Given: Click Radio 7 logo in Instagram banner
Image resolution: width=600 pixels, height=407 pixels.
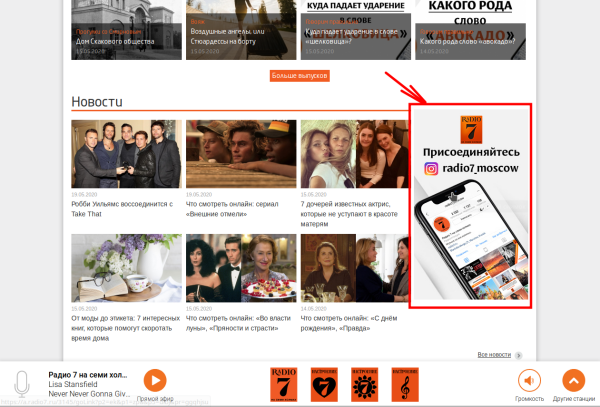Looking at the screenshot, I should tap(471, 130).
